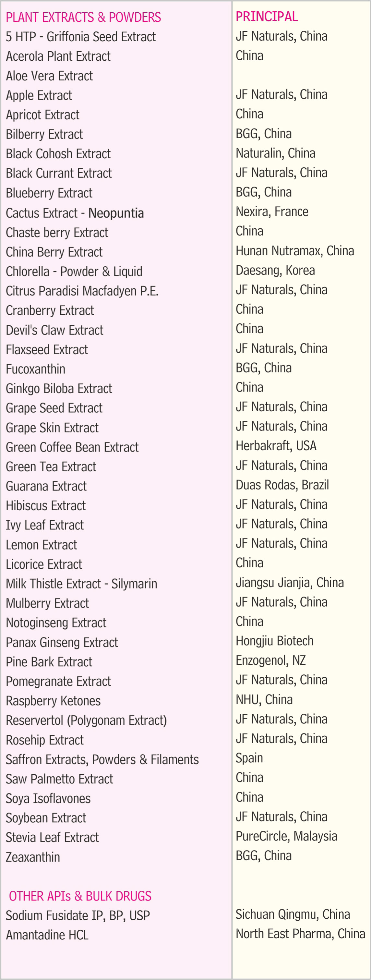Open Citrus Paradisi Macfadyen P.E. entry

(82, 291)
